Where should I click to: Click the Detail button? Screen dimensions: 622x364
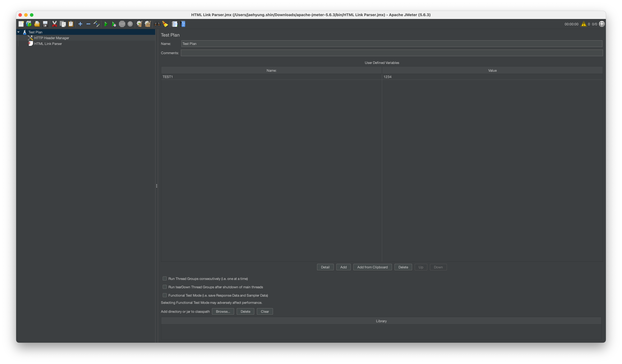(x=325, y=267)
